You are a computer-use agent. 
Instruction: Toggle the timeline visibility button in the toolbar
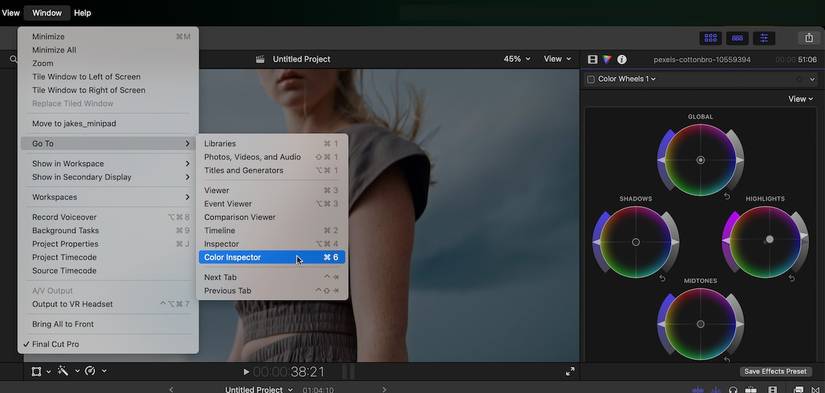(x=737, y=38)
